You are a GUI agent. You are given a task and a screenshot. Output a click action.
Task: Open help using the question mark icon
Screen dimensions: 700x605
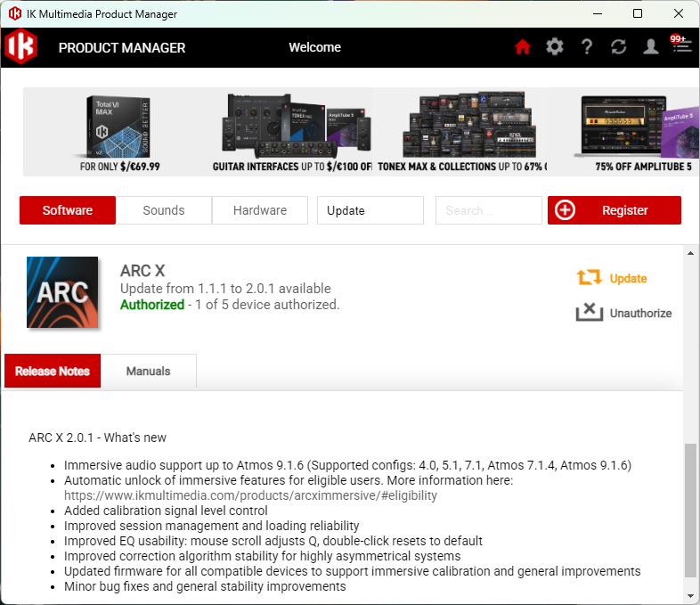[x=587, y=47]
